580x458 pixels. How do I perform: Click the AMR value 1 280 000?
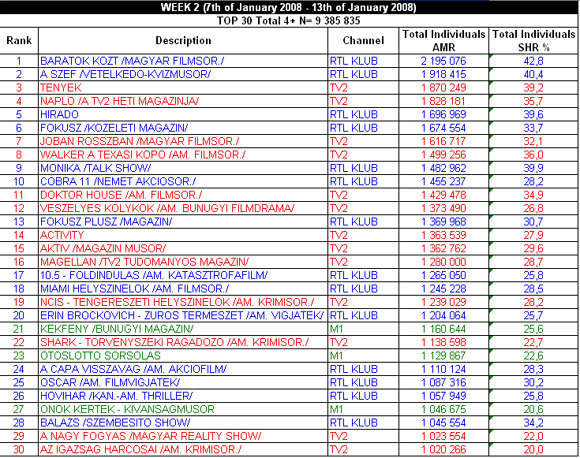click(444, 262)
